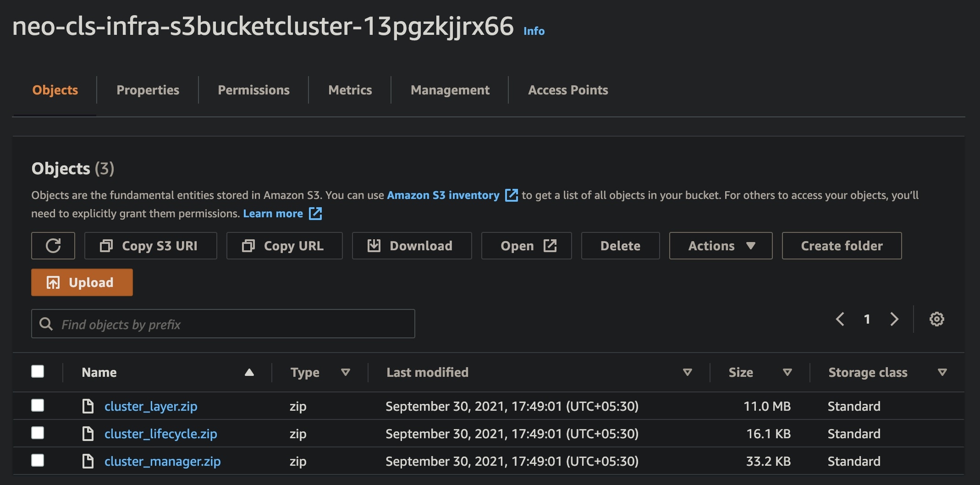Click the Standard storage class of cluster_manager.zip
Screen dimensions: 980x485
coord(854,461)
